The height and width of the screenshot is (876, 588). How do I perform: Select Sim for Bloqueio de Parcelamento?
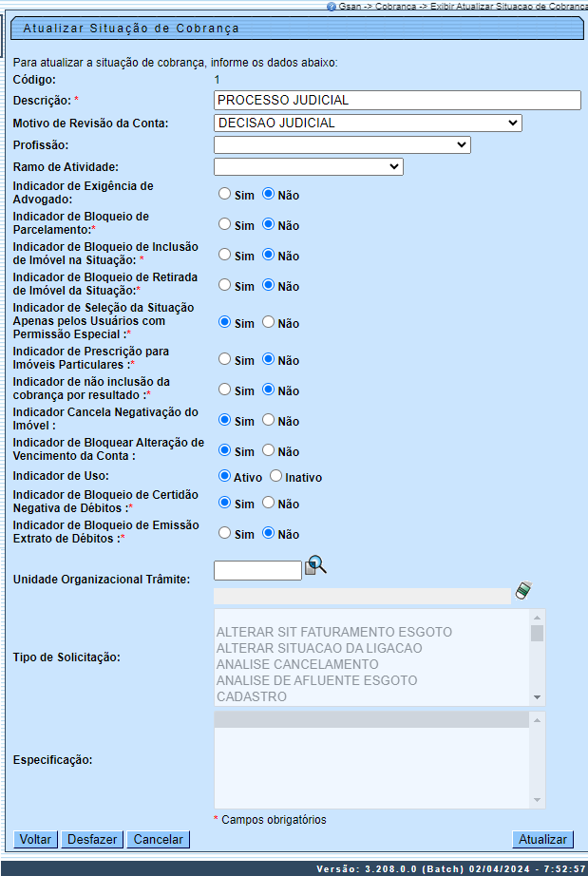(x=224, y=224)
